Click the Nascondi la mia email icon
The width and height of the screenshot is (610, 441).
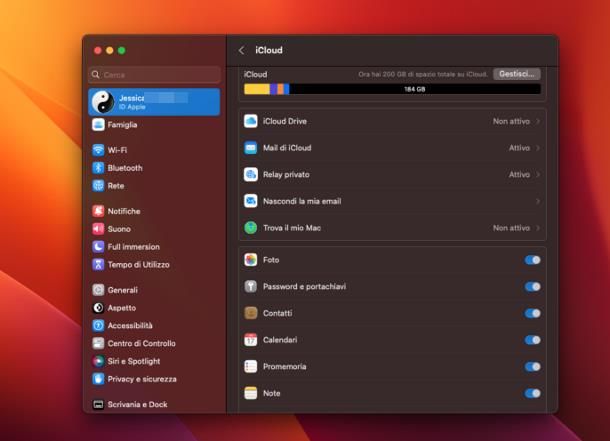tap(251, 201)
